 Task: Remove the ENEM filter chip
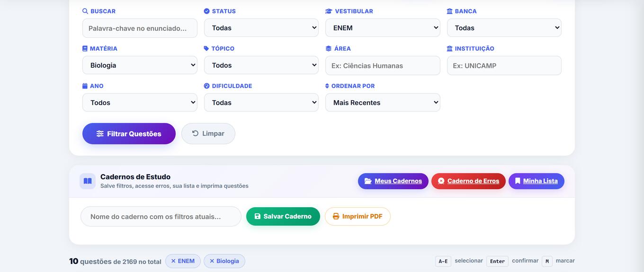click(173, 261)
